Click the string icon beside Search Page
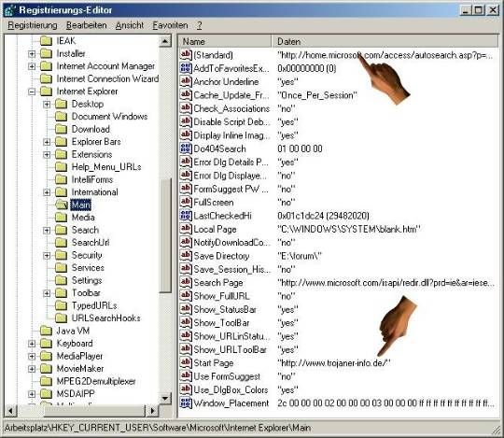 [186, 282]
